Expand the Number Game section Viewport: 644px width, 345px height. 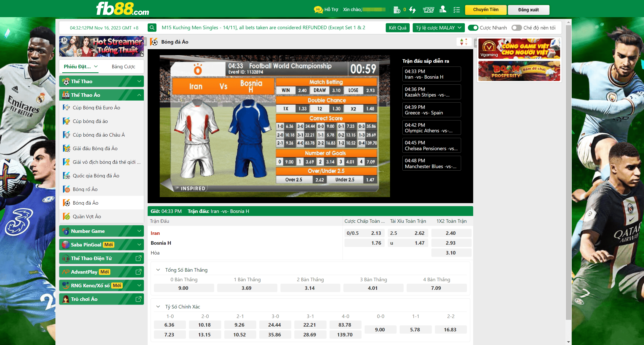(139, 231)
